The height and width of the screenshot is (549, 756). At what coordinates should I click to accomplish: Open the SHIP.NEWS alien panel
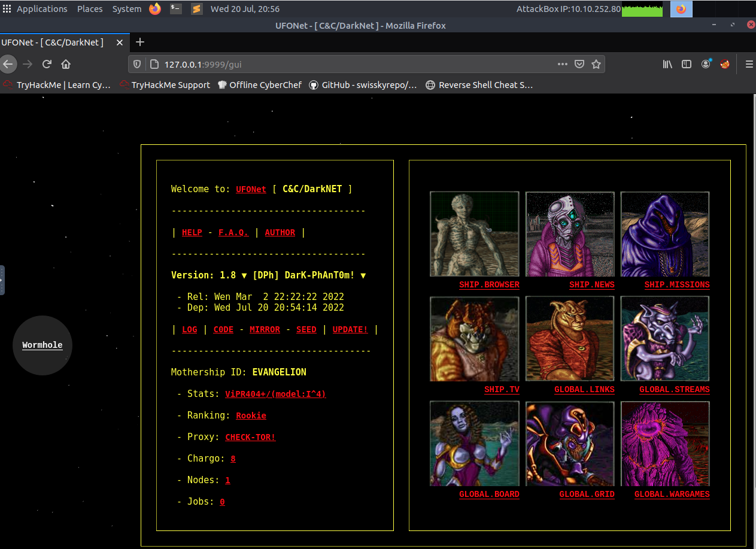591,284
